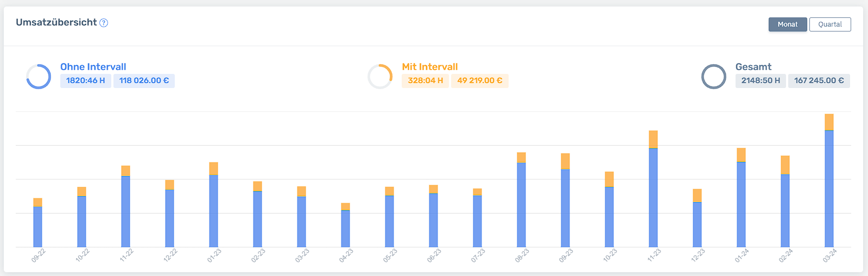Viewport: 868px width, 276px height.
Task: Click the 1820:46 H hours badge
Action: coord(85,81)
